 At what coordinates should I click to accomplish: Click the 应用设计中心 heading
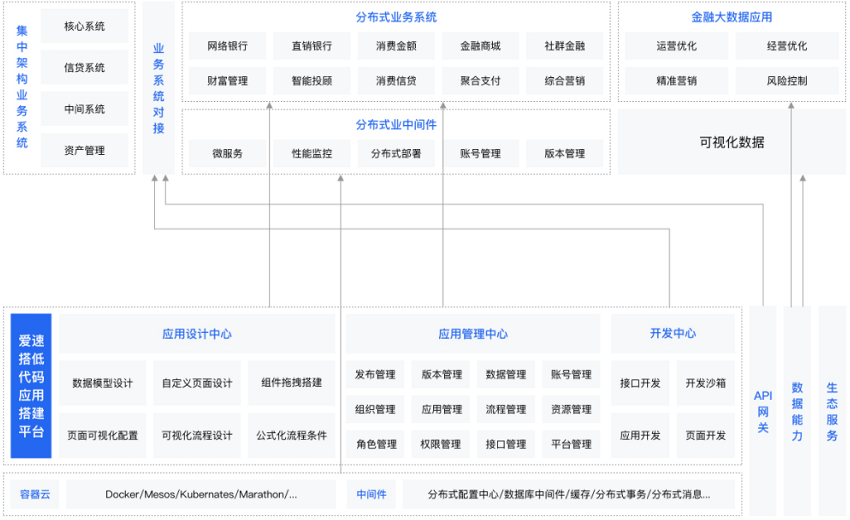click(197, 334)
